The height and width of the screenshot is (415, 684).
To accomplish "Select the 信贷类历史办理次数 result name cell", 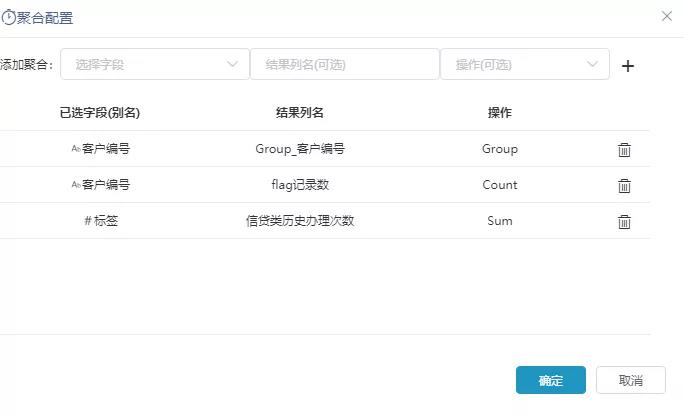I will 300,221.
